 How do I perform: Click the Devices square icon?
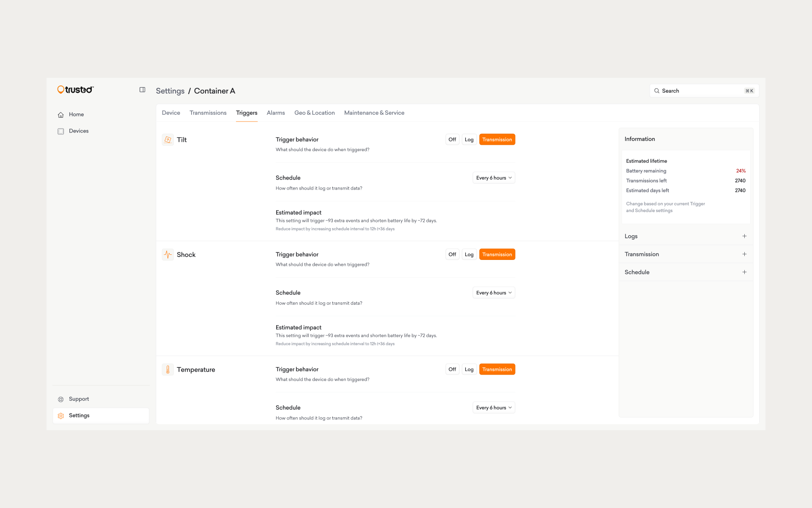tap(61, 131)
